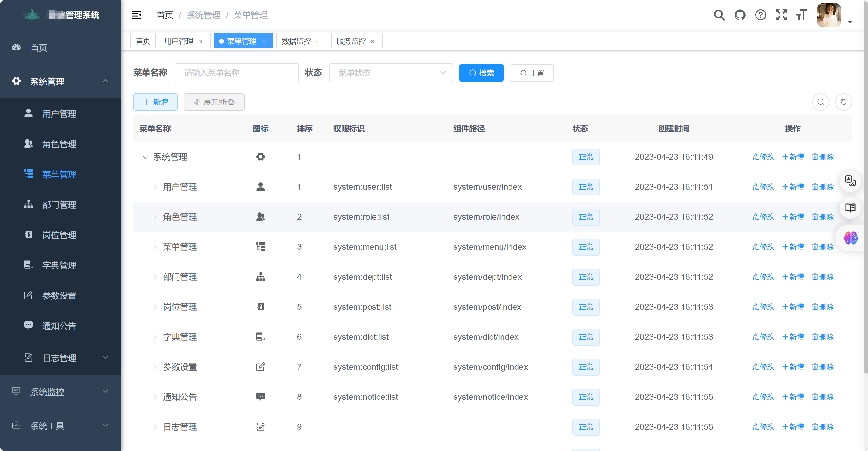Click 新增 in the 岗位管理 row

(793, 307)
